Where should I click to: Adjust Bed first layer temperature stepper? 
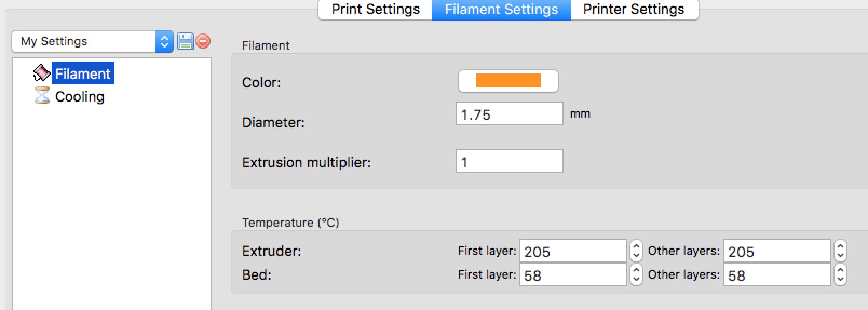click(636, 274)
